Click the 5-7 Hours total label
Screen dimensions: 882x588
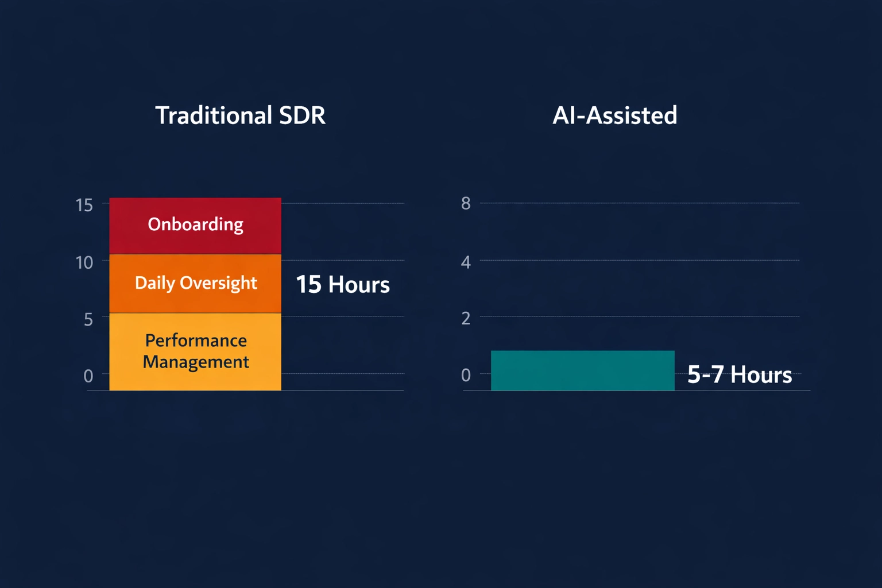point(739,375)
